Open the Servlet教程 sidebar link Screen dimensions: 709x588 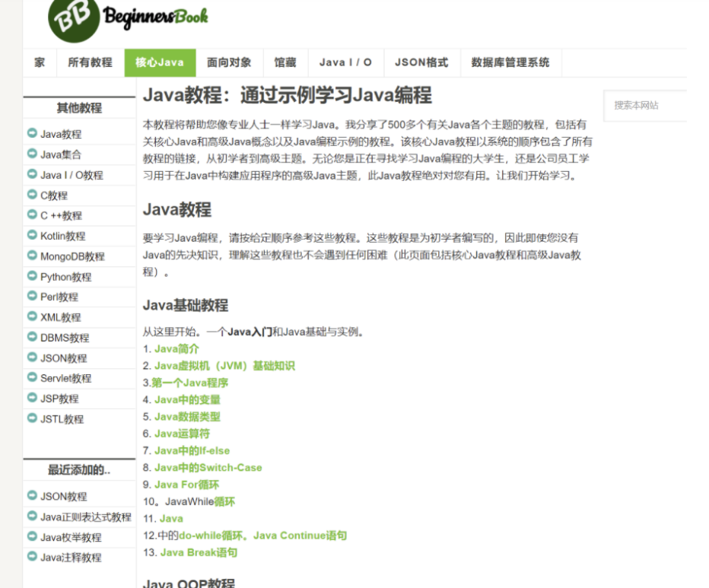tap(66, 378)
